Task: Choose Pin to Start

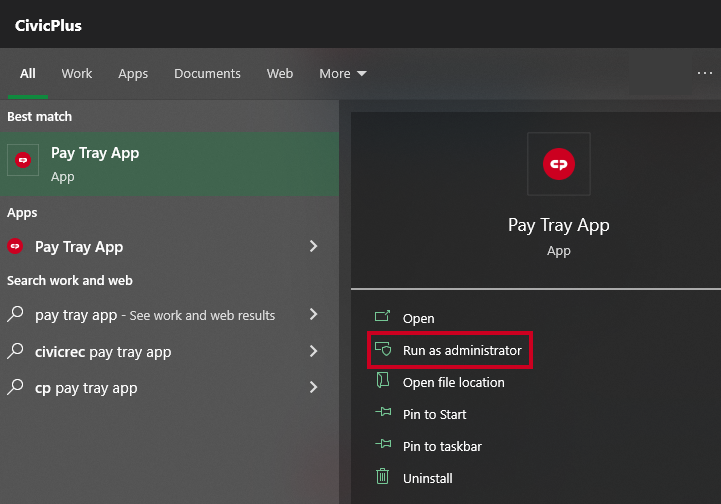Action: coord(435,414)
